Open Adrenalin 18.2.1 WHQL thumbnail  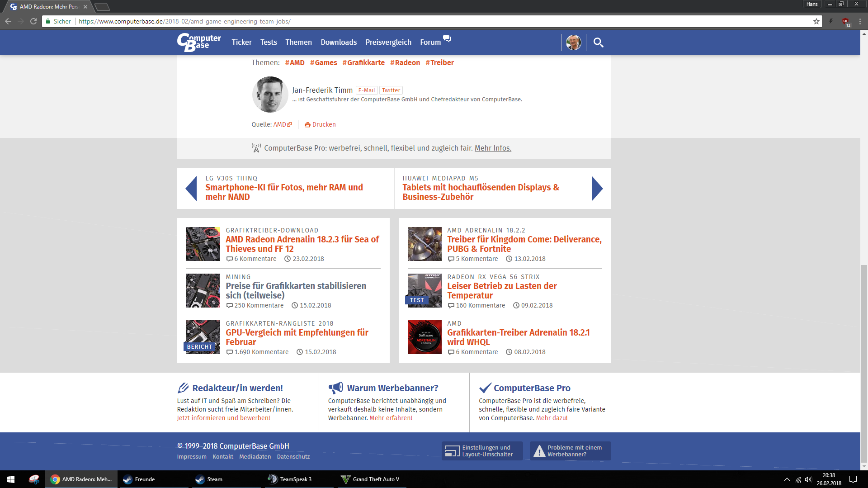point(425,337)
